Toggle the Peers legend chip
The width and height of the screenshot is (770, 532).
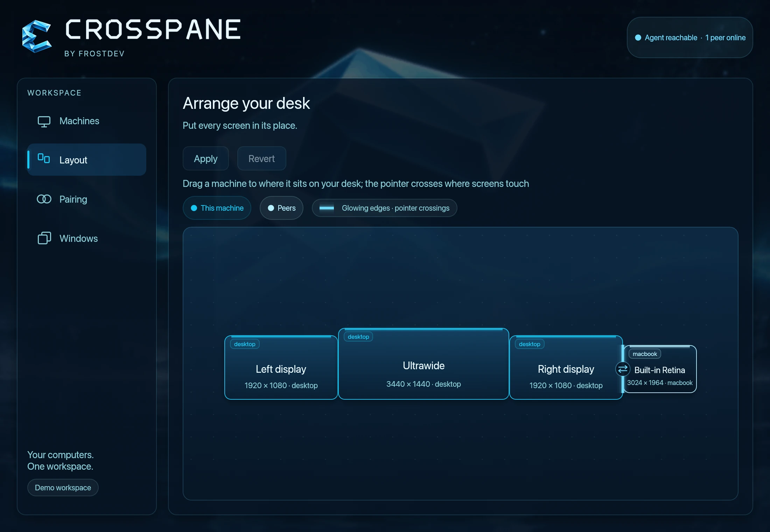[x=281, y=208]
